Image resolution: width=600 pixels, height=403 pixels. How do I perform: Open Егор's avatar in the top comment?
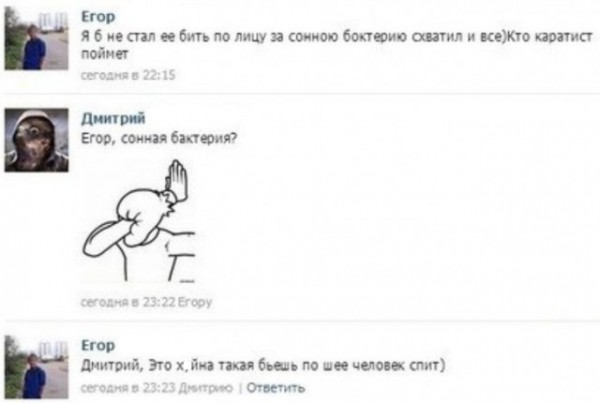(36, 38)
